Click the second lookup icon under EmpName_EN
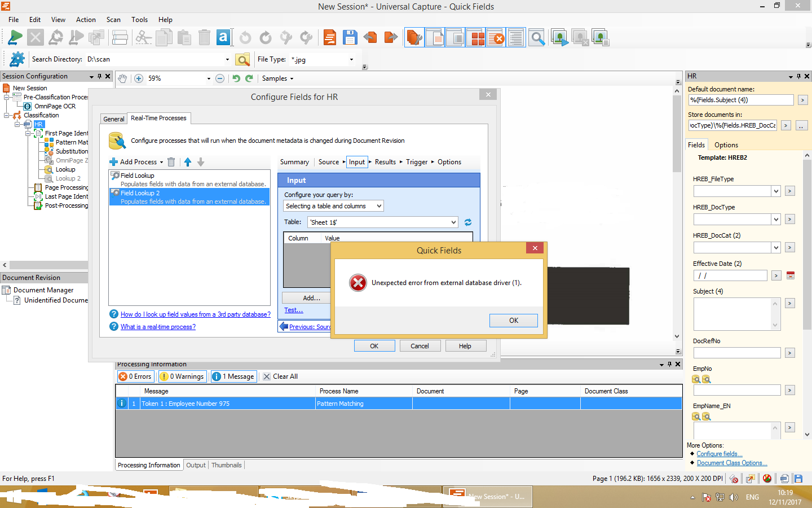812x508 pixels. click(x=707, y=417)
